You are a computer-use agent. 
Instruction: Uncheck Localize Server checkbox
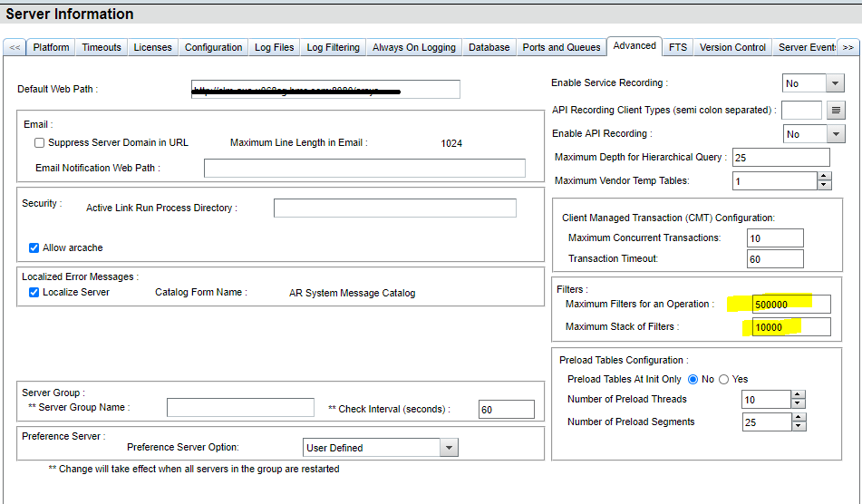coord(34,293)
